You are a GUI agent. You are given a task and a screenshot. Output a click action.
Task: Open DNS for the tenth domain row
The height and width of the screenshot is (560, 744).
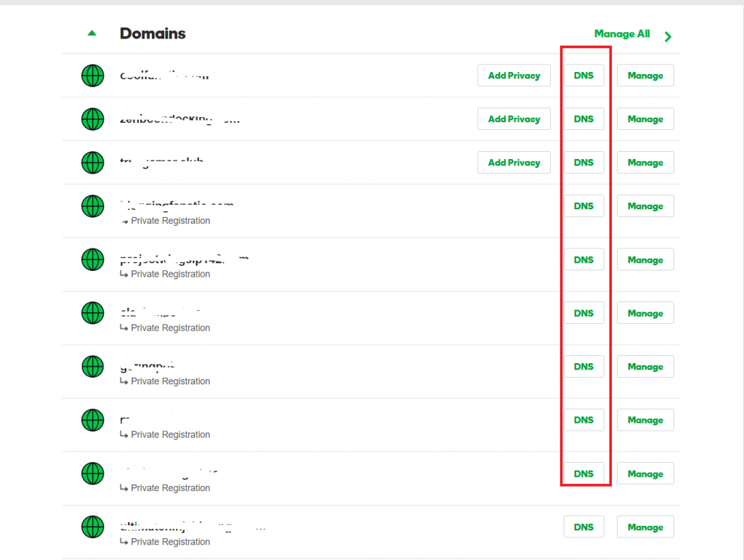pos(583,527)
